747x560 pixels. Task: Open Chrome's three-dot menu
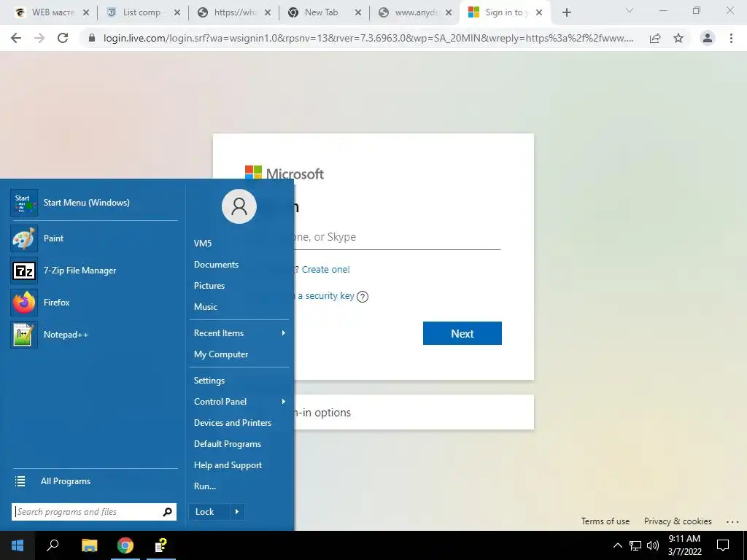(731, 38)
